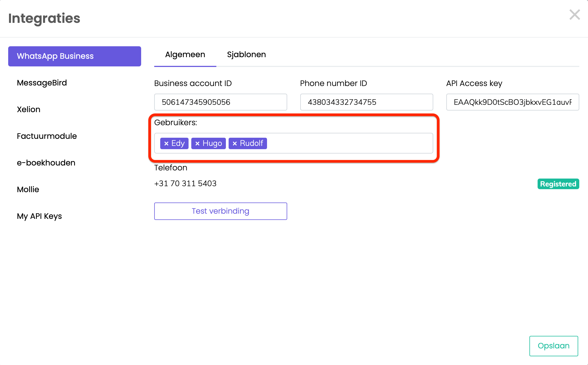The height and width of the screenshot is (365, 588).
Task: Click the API Access key field
Action: pos(512,102)
